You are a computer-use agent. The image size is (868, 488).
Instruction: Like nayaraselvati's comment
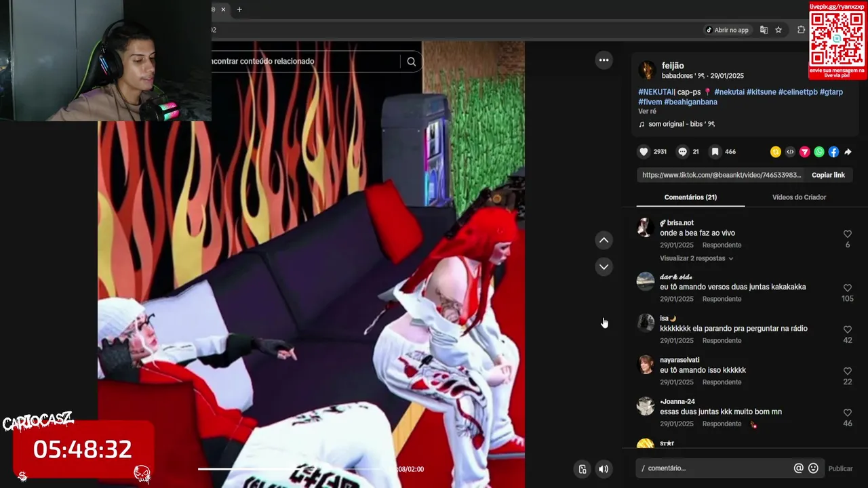coord(847,371)
